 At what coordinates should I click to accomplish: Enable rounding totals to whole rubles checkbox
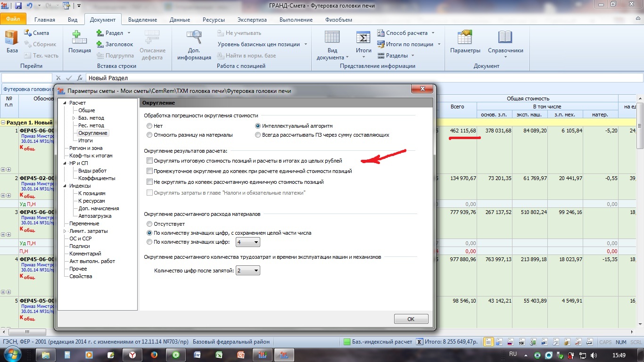coord(150,161)
